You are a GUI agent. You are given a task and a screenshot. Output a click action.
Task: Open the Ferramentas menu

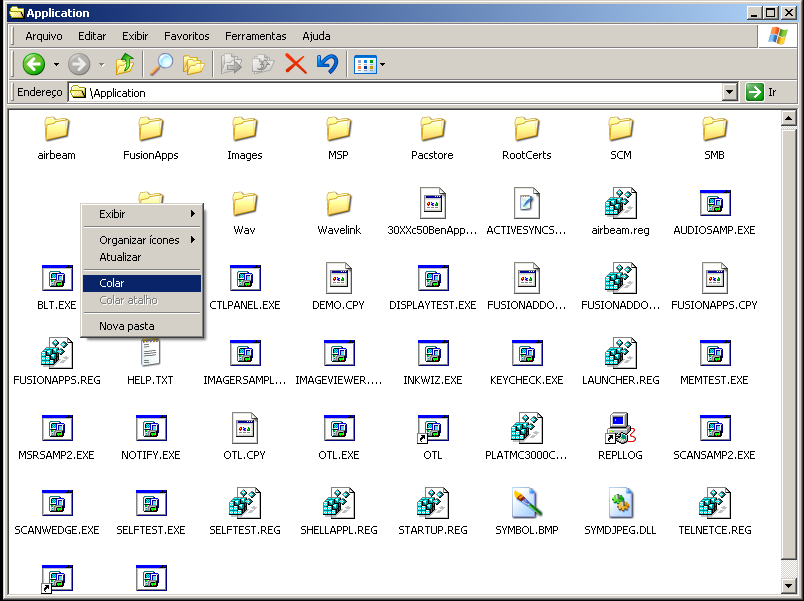[x=255, y=36]
